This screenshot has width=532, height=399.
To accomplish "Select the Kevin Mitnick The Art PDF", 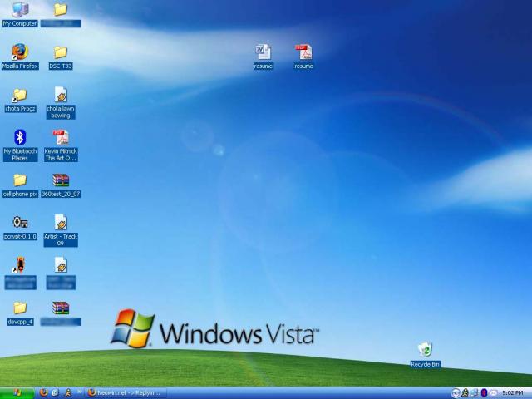I will (x=61, y=145).
